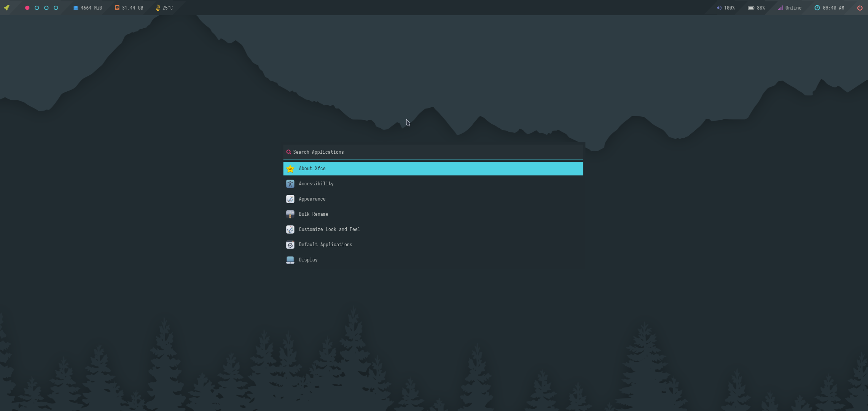The width and height of the screenshot is (868, 411).
Task: Switch to the first workspace (pink dot)
Action: point(27,8)
